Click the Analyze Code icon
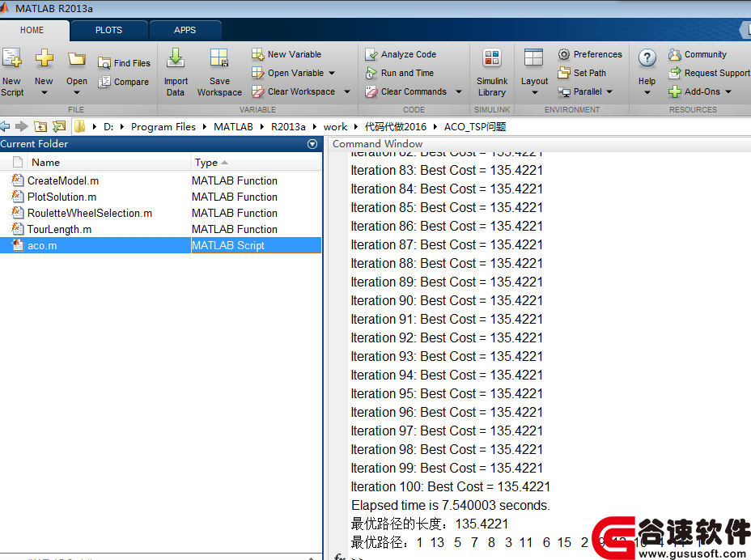The width and height of the screenshot is (751, 560). pyautogui.click(x=371, y=54)
